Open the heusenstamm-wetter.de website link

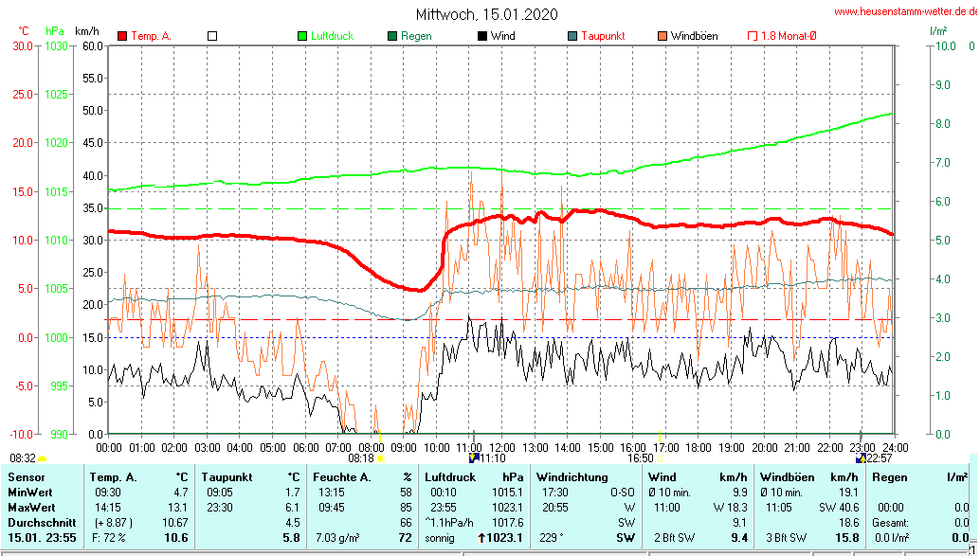pyautogui.click(x=904, y=12)
